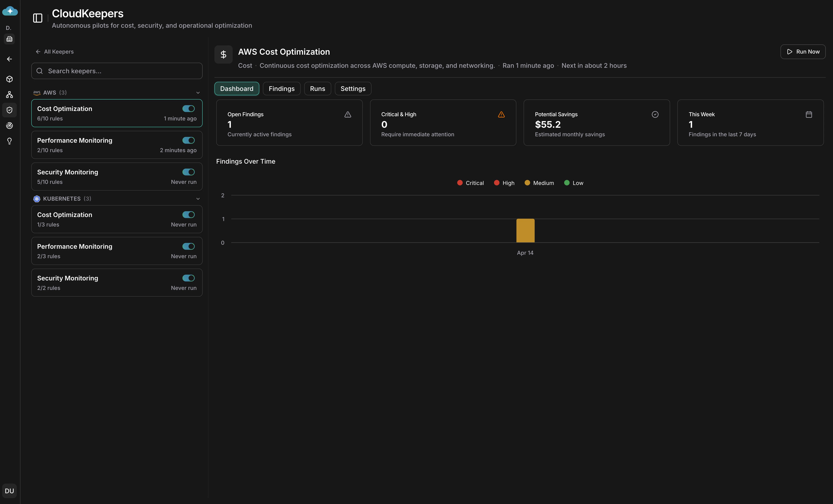Select the shield keepers icon in sidebar
Viewport: 833px width, 504px height.
tap(9, 110)
